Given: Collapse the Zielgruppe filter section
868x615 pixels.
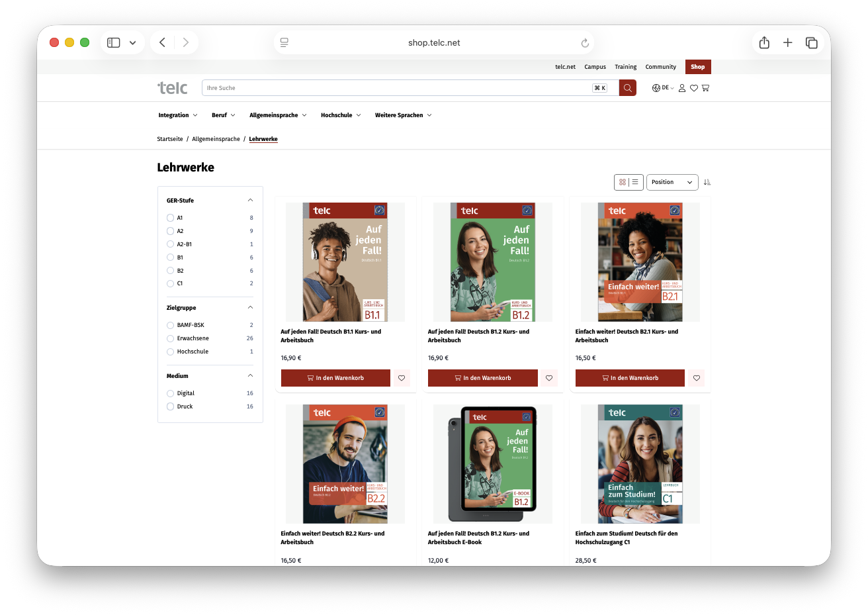Looking at the screenshot, I should coord(250,308).
